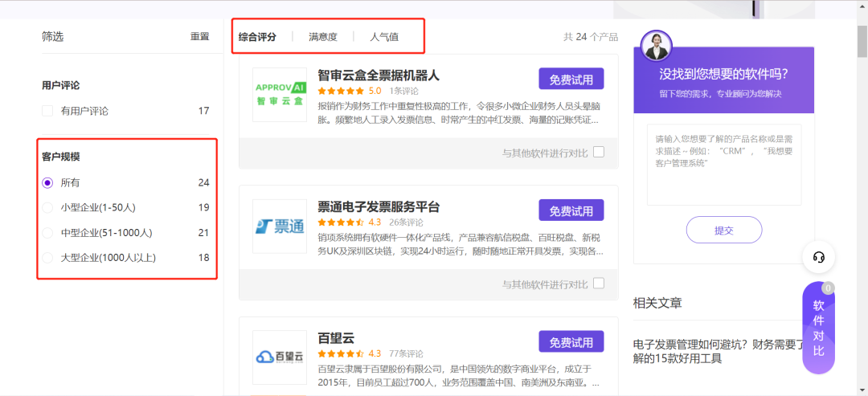
Task: Click 免费试用 for 票通电子发票服务平台
Action: (571, 210)
